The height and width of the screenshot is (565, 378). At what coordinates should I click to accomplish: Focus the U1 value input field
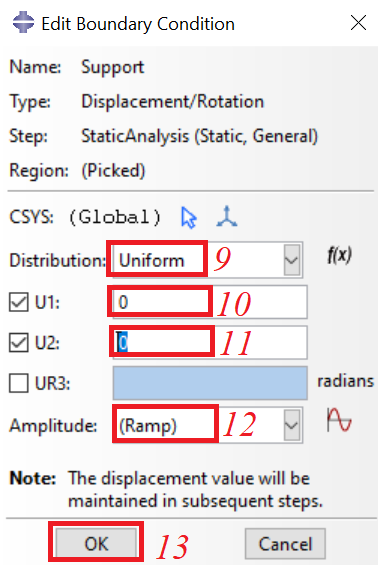pyautogui.click(x=210, y=302)
